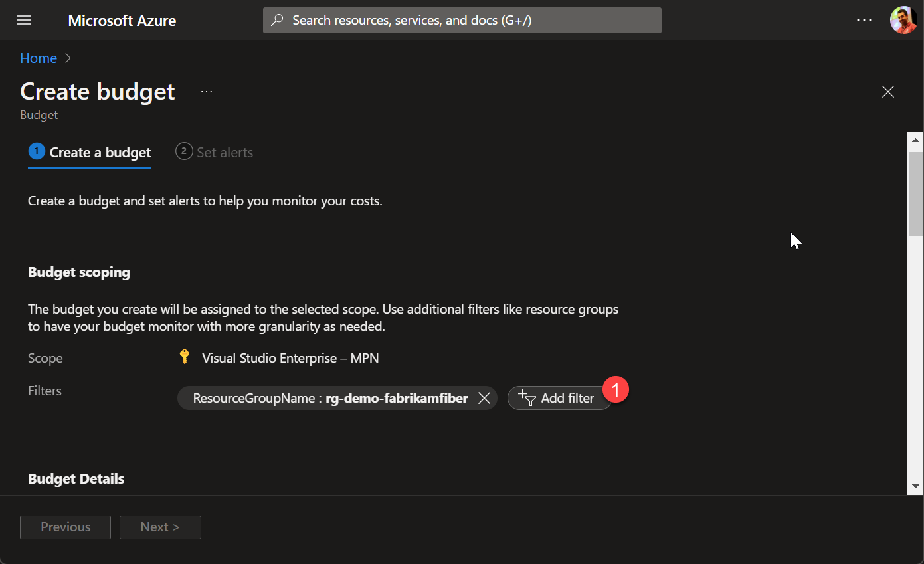Select the Create a budget tab
Image resolution: width=924 pixels, height=564 pixels.
[x=90, y=153]
